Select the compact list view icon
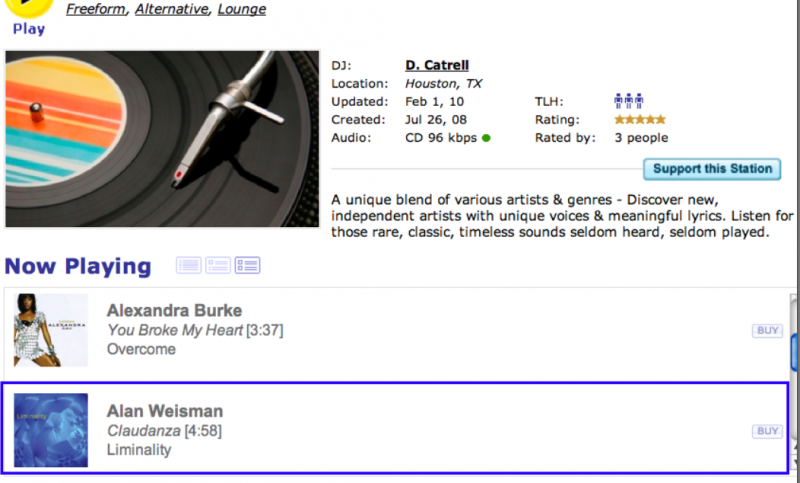Screen dimensions: 800x483 [188, 265]
